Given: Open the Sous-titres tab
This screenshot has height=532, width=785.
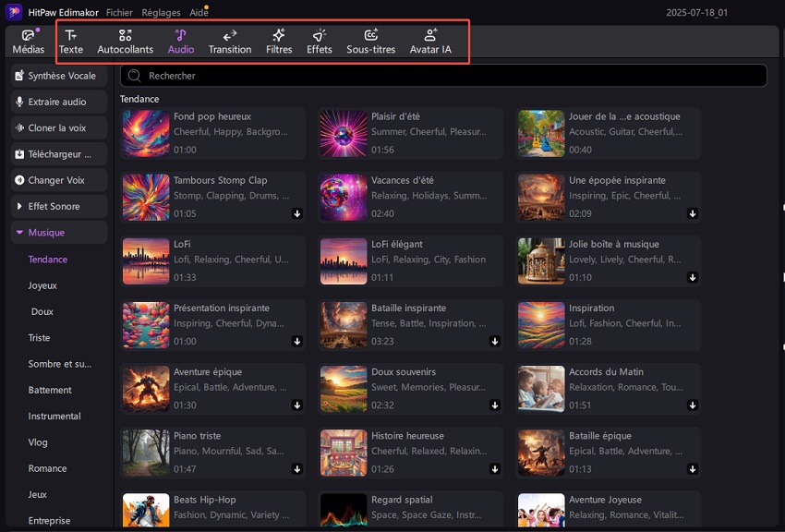Looking at the screenshot, I should pyautogui.click(x=371, y=42).
